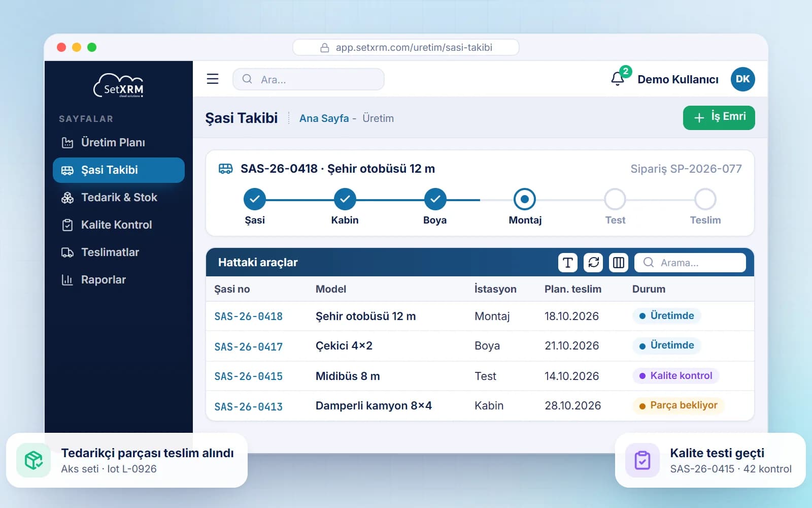
Task: Open chassis link SAS-26-0417
Action: [248, 347]
